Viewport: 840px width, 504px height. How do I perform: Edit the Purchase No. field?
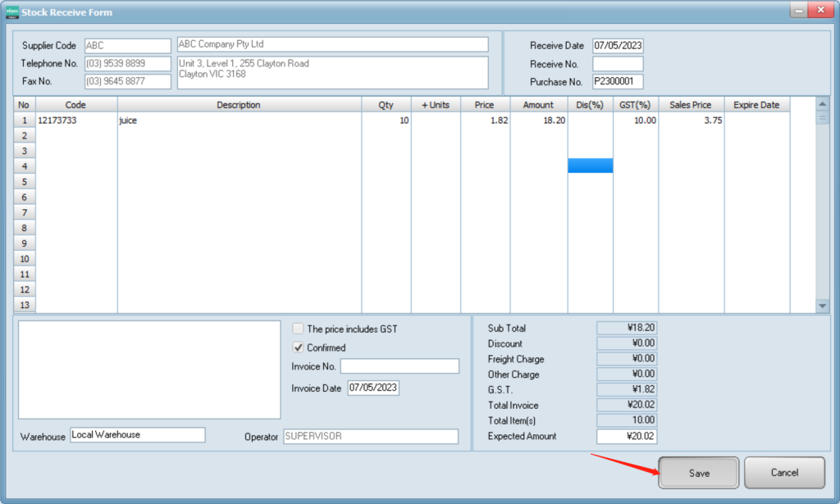tap(618, 82)
